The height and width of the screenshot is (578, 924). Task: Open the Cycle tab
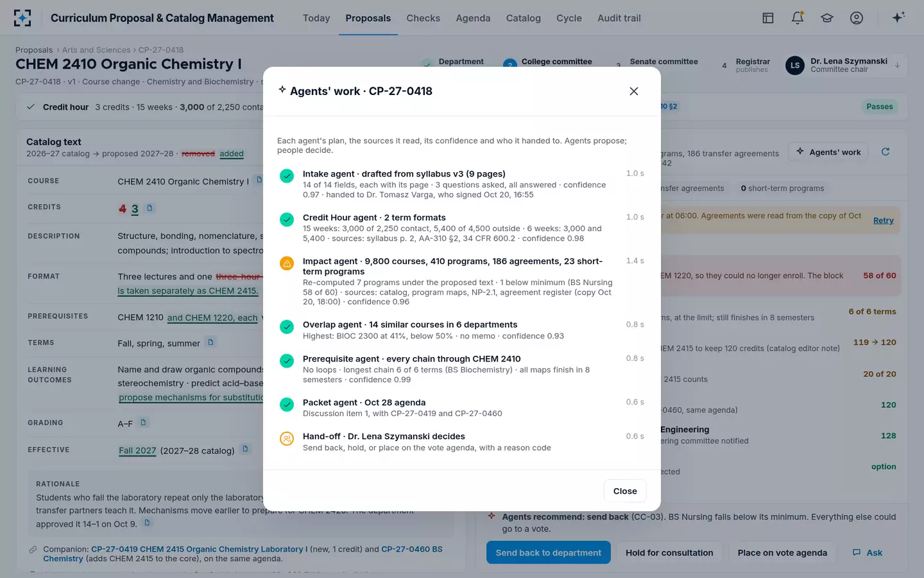click(x=569, y=18)
